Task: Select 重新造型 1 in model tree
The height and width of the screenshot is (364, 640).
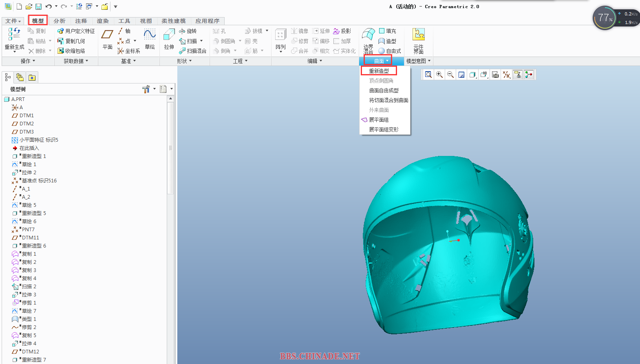Action: [x=34, y=156]
